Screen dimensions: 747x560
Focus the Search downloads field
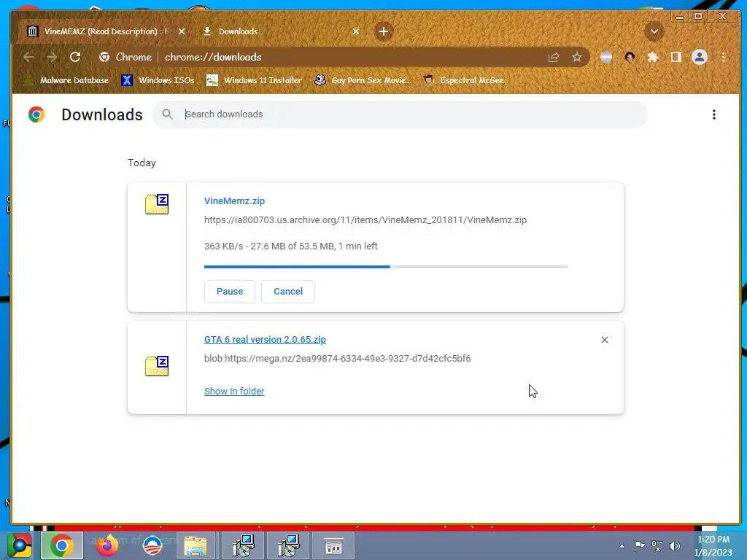400,114
